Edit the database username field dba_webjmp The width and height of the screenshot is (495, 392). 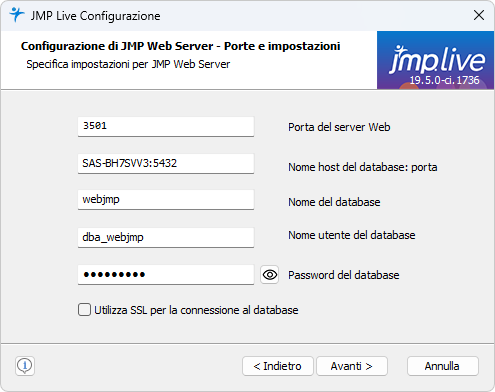tap(166, 237)
